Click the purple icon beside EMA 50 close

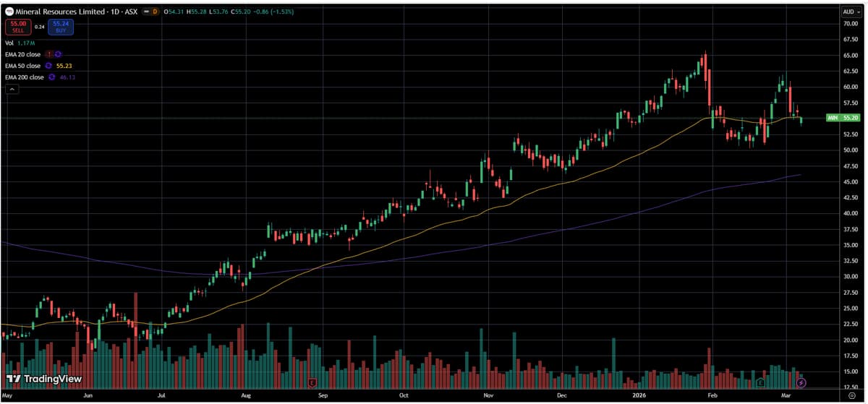pos(48,66)
